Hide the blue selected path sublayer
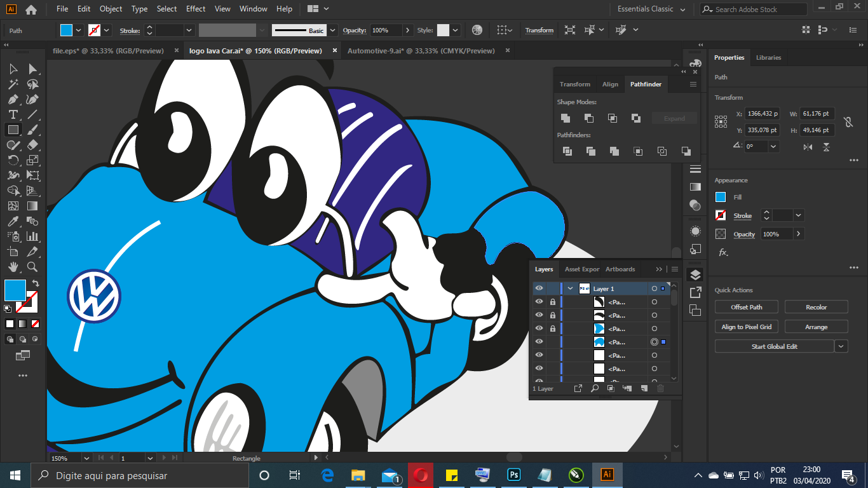Viewport: 868px width, 488px height. pos(539,342)
